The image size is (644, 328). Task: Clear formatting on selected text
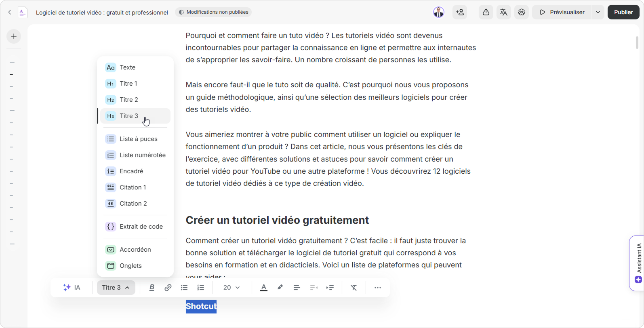point(354,288)
